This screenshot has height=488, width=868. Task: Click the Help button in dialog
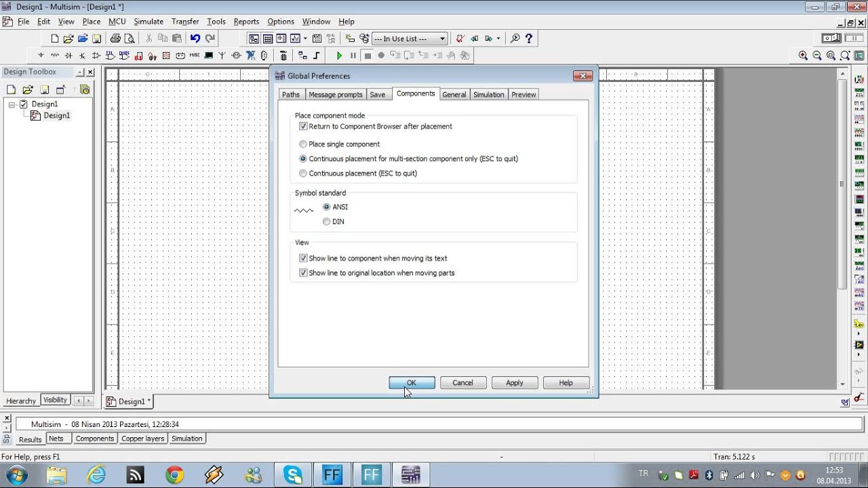point(566,383)
